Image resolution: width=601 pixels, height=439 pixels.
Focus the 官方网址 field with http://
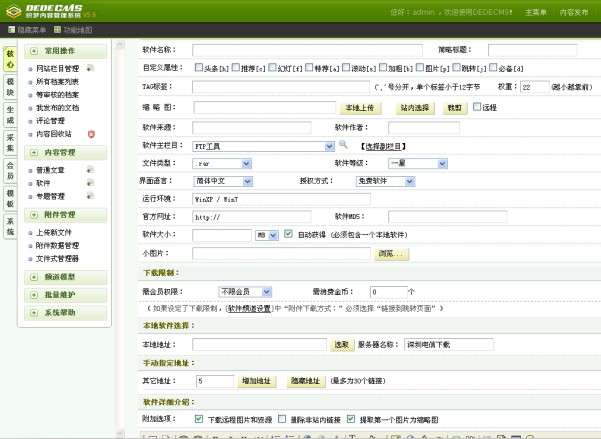pyautogui.click(x=252, y=217)
